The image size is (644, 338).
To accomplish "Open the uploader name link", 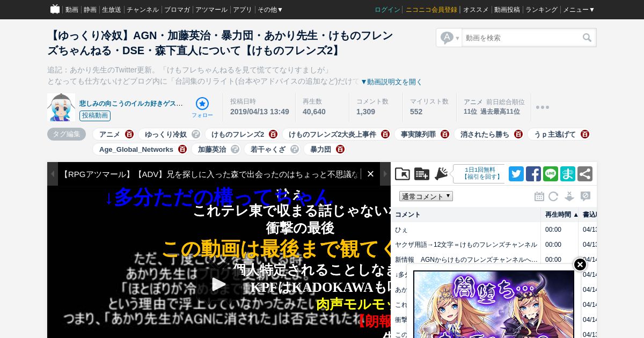I will pyautogui.click(x=131, y=103).
